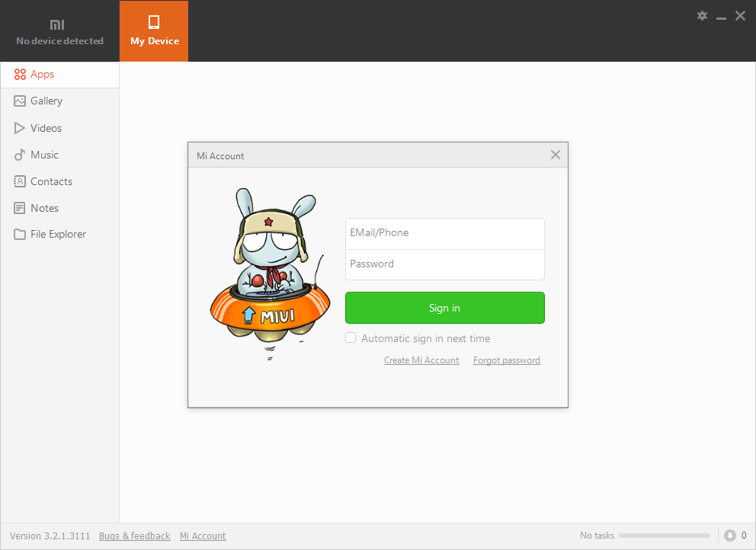
Task: Click the No tasks status text
Action: pyautogui.click(x=597, y=536)
